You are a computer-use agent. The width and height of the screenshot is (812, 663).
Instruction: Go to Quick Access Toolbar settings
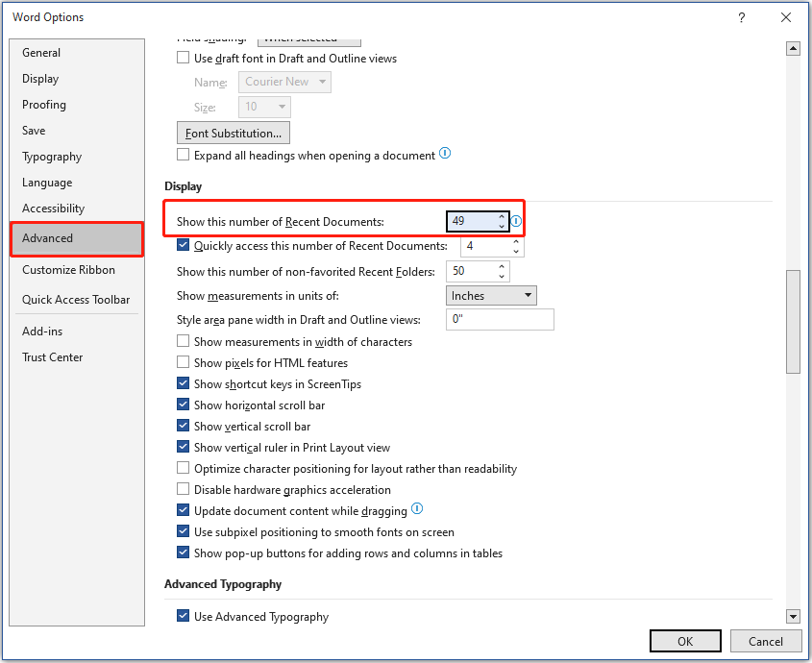pyautogui.click(x=77, y=300)
